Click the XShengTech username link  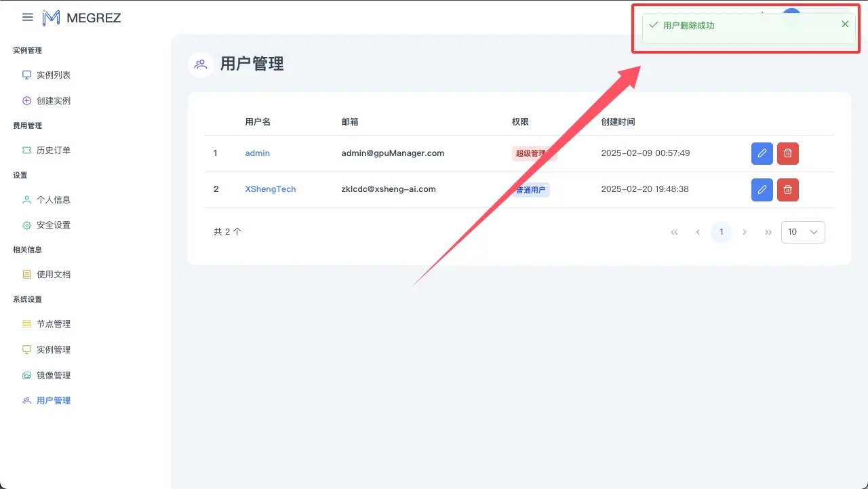[270, 189]
